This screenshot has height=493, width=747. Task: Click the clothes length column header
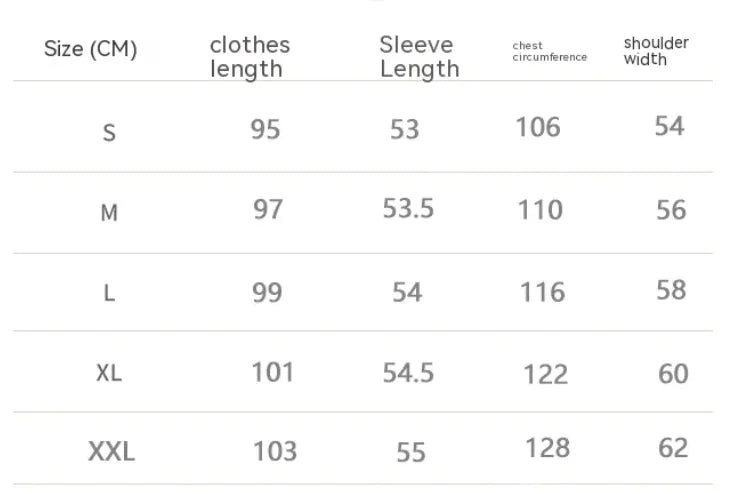[x=249, y=57]
